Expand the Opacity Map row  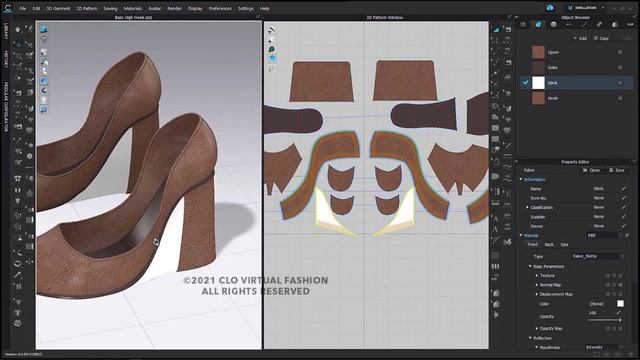click(537, 329)
